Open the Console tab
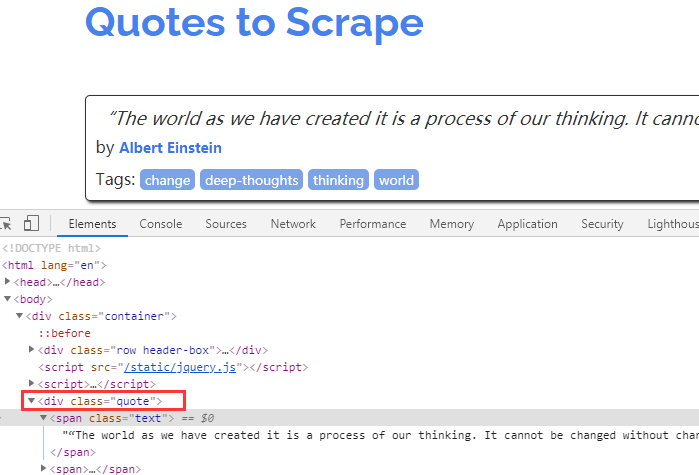 pos(160,224)
